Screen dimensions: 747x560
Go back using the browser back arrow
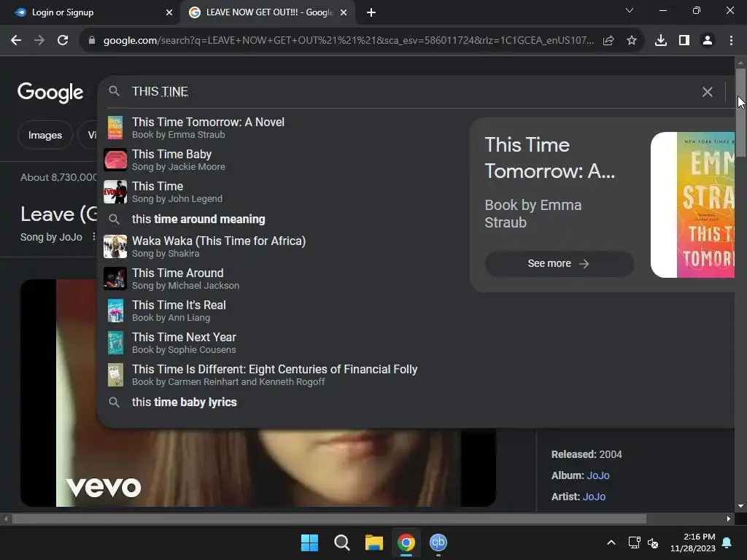(x=16, y=41)
